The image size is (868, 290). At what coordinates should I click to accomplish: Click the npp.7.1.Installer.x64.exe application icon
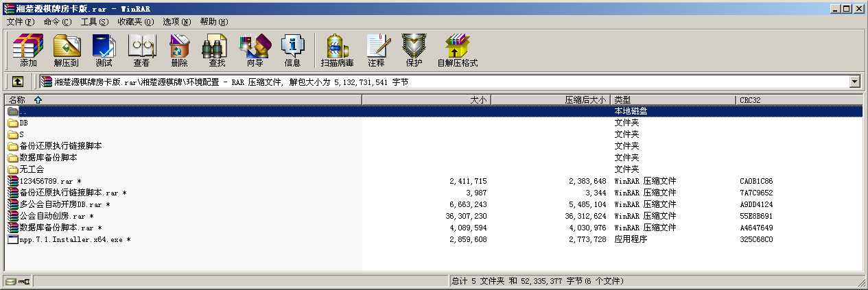[13, 239]
